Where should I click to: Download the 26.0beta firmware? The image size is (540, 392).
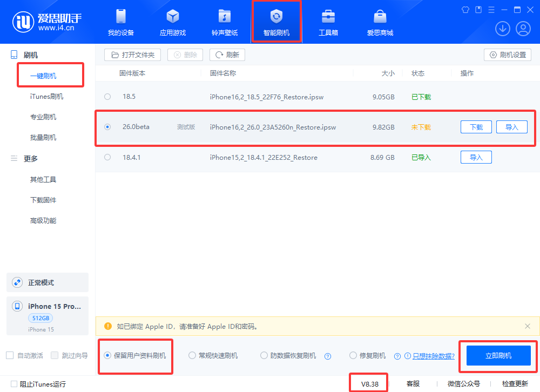tap(476, 127)
